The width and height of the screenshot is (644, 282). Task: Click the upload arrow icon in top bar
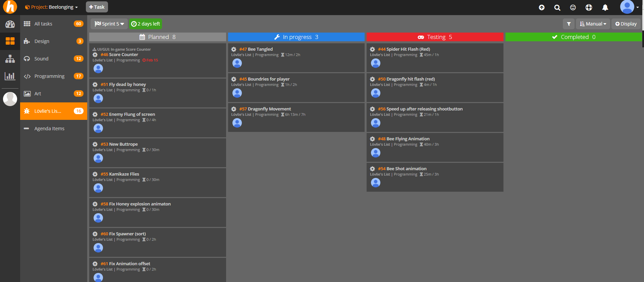click(542, 7)
